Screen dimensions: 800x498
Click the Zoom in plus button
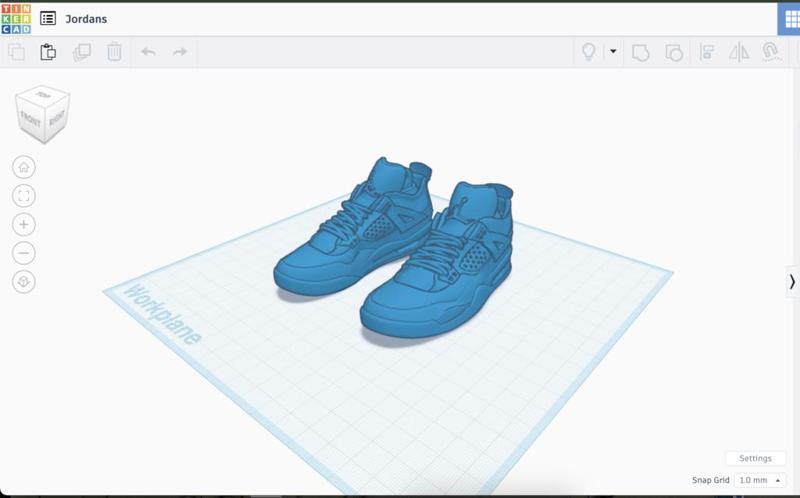24,225
